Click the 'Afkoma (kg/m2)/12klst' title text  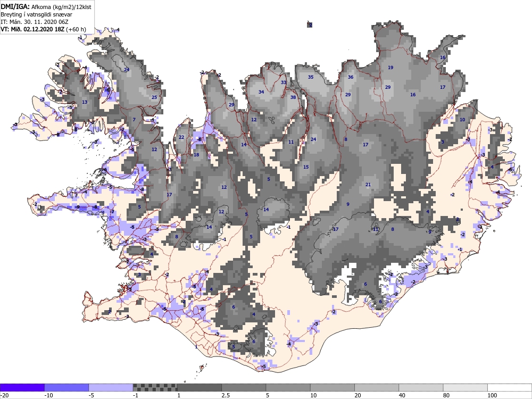pos(61,7)
